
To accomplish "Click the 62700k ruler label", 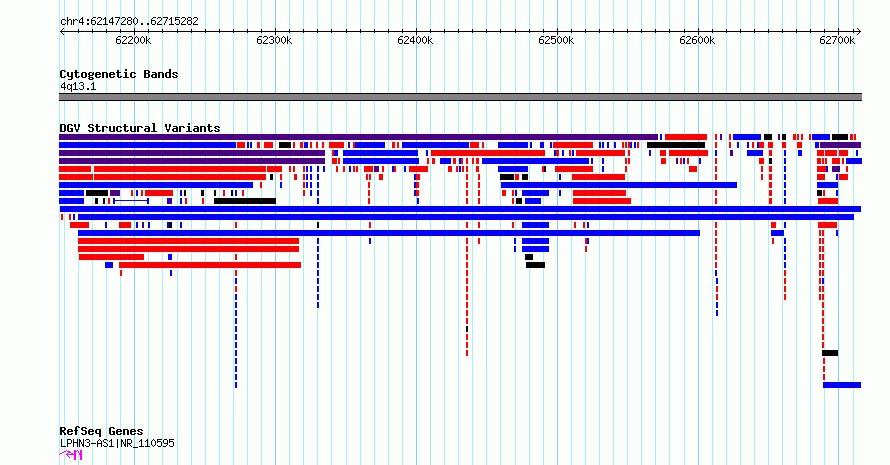I will click(x=837, y=40).
